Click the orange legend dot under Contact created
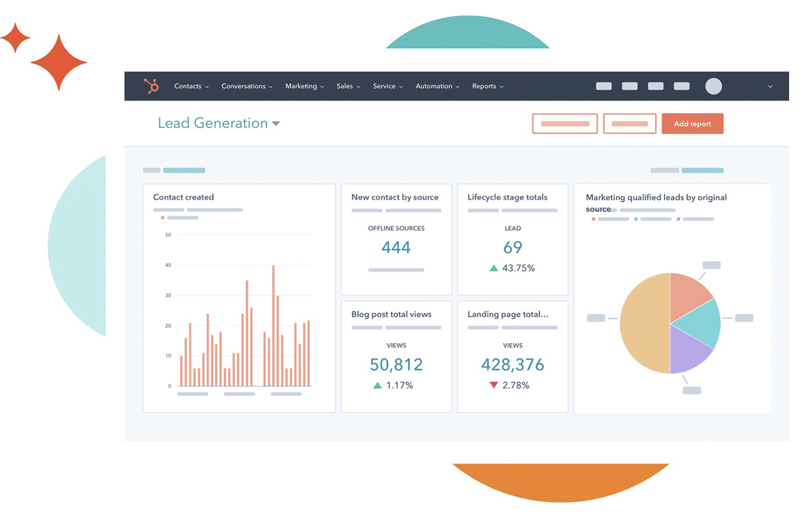This screenshot has width=812, height=518. point(163,218)
